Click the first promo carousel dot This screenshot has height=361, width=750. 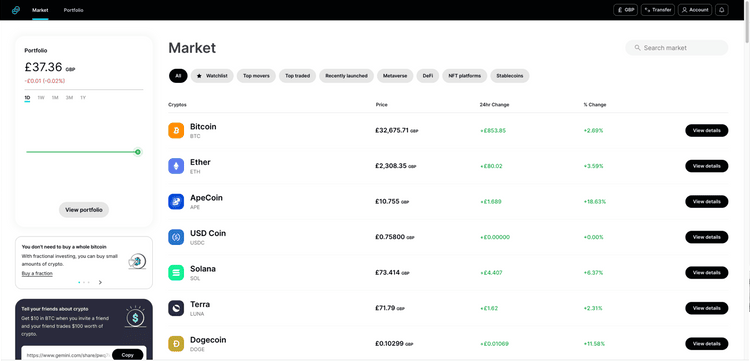click(x=79, y=283)
